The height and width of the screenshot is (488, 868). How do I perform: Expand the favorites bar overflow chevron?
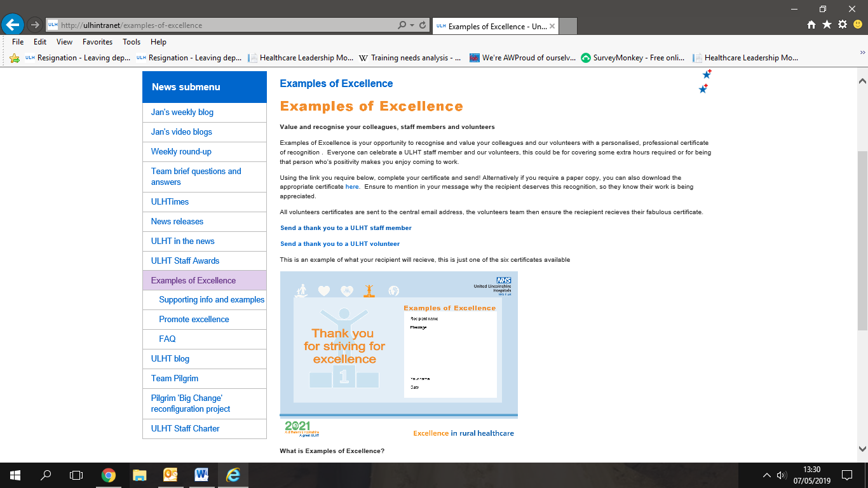coord(863,52)
